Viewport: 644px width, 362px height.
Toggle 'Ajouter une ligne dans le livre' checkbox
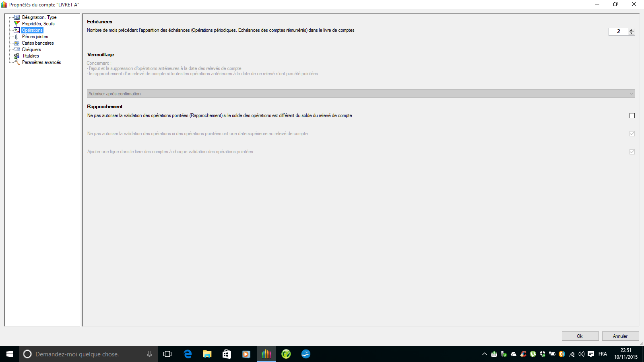point(632,152)
